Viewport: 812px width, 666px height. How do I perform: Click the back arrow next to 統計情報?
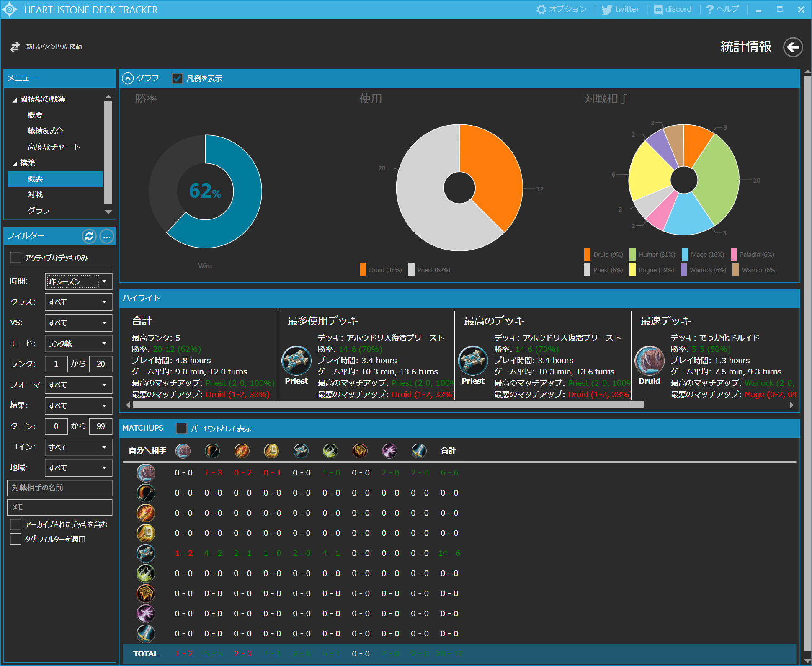pos(793,47)
